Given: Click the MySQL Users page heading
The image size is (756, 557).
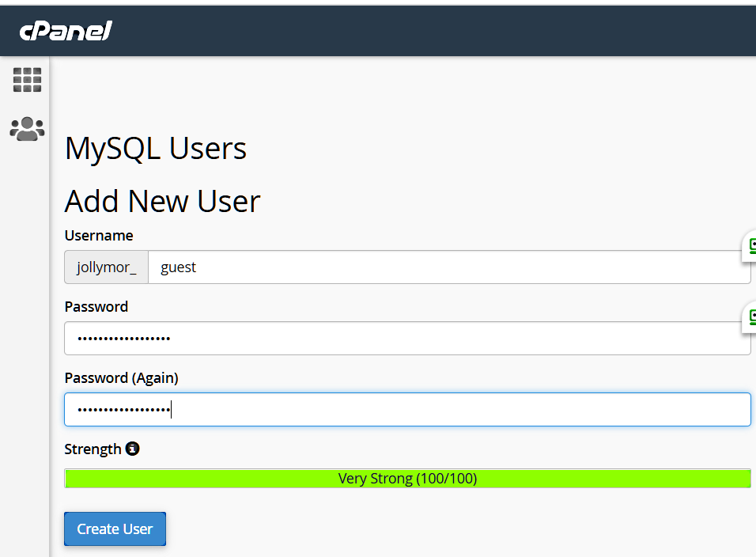Looking at the screenshot, I should pyautogui.click(x=156, y=148).
